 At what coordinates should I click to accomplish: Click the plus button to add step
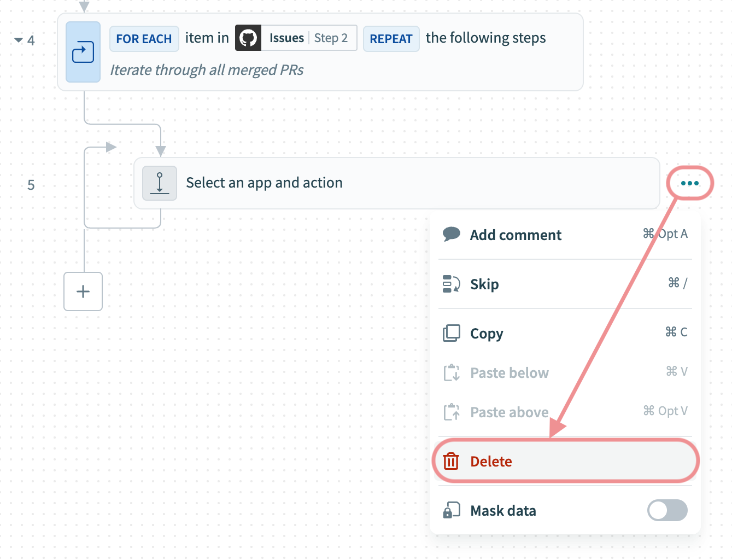click(83, 291)
